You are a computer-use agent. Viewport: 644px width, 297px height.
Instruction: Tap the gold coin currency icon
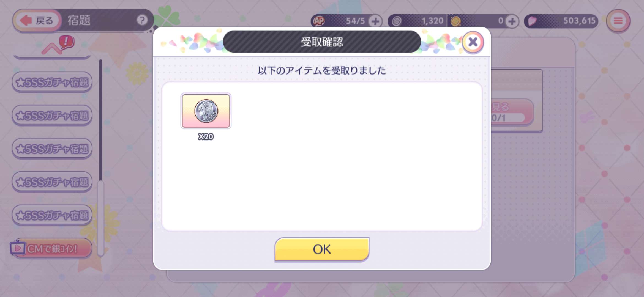tap(455, 21)
